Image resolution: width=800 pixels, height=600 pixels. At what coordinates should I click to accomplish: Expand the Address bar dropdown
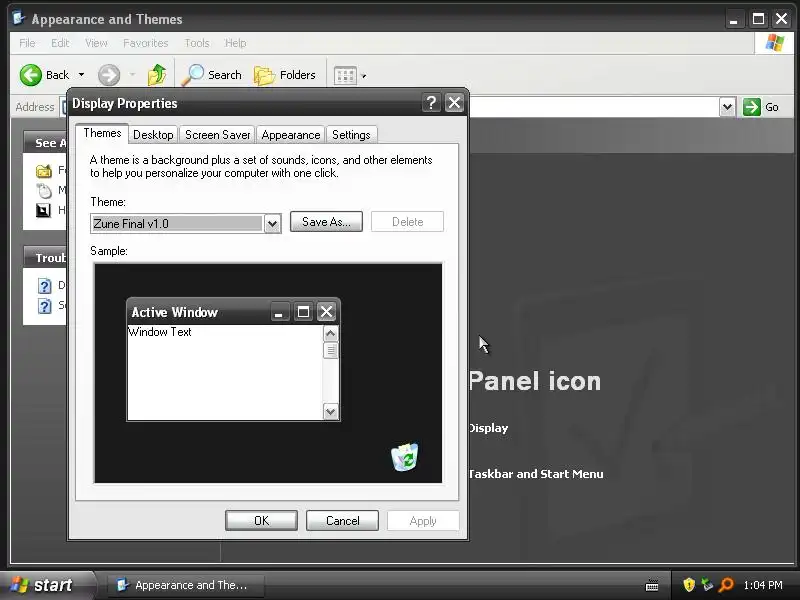728,107
